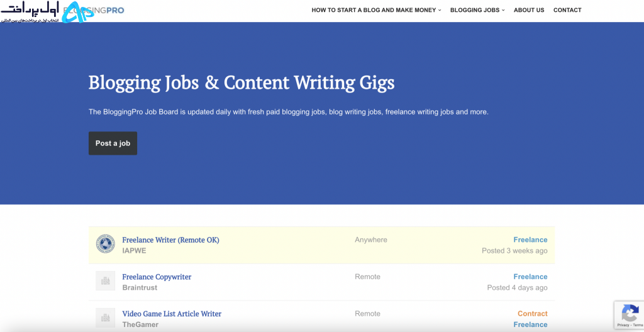Click the Braintrust company name
The height and width of the screenshot is (332, 644).
tap(140, 287)
